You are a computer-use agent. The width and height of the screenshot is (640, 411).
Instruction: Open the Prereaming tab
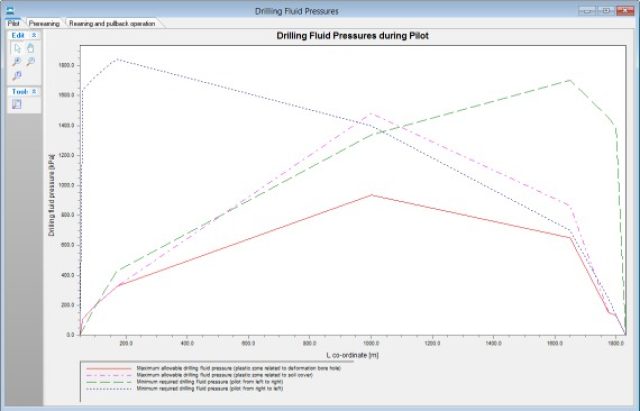click(x=44, y=22)
